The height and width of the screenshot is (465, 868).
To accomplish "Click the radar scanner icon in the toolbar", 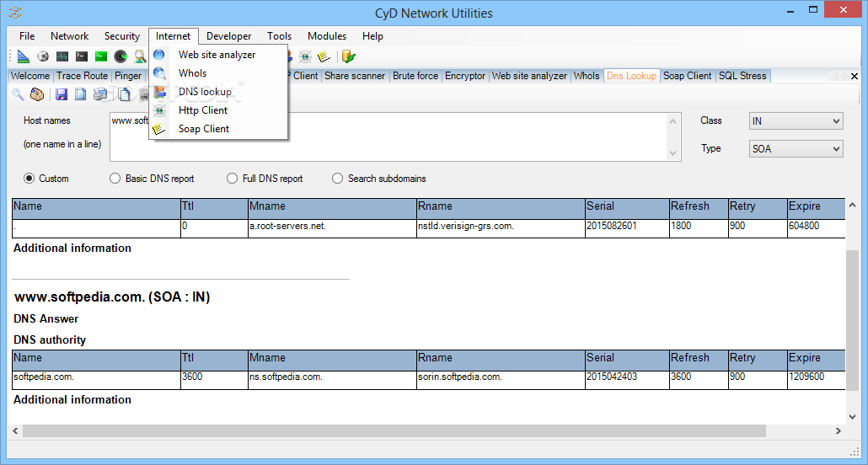I will pyautogui.click(x=121, y=56).
